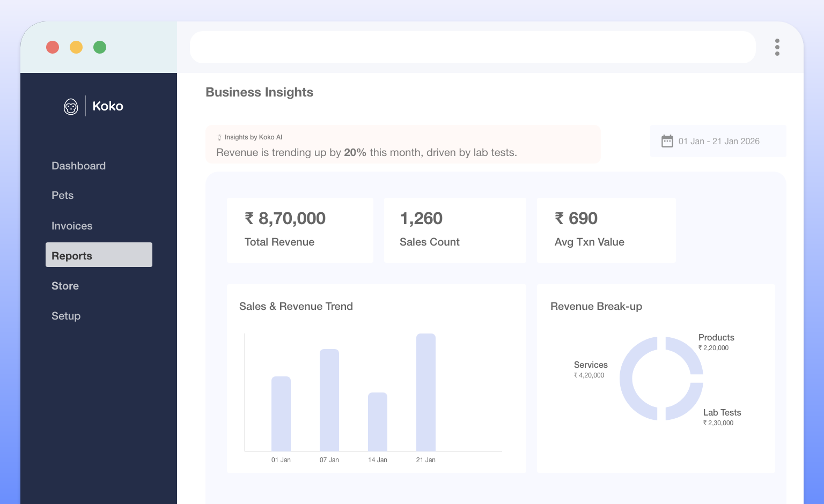Viewport: 824px width, 504px height.
Task: Click inside the browser address bar
Action: pos(472,47)
